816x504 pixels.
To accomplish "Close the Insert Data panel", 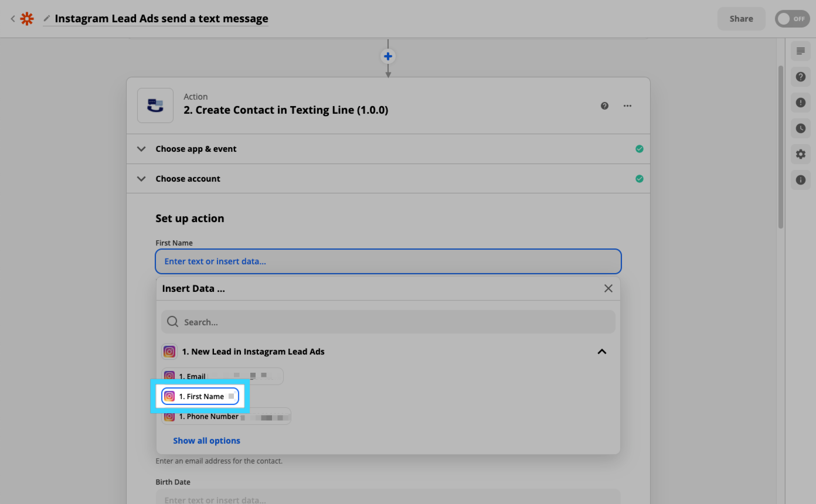I will [608, 288].
